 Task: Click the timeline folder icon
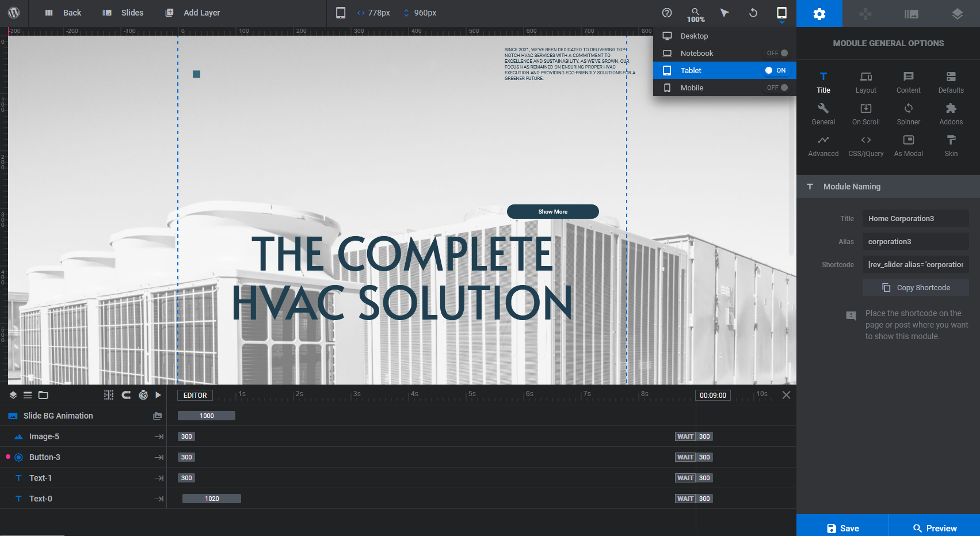pos(43,395)
